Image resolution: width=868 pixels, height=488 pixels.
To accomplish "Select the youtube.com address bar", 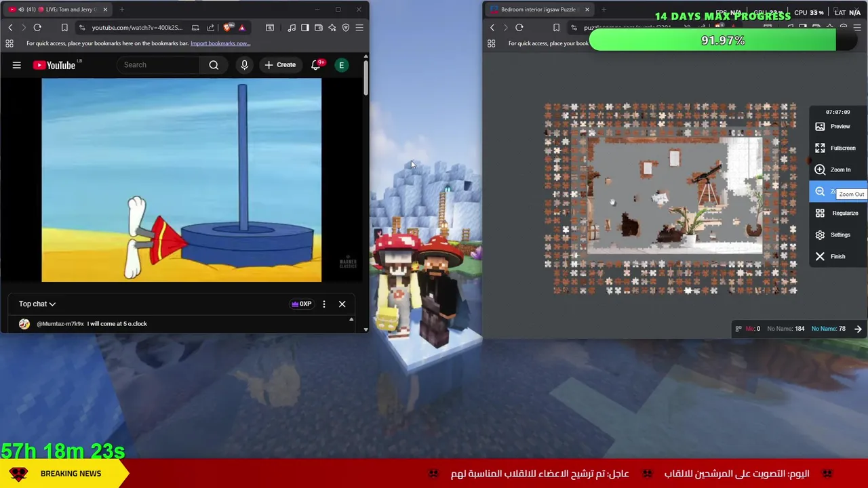I will click(x=137, y=28).
